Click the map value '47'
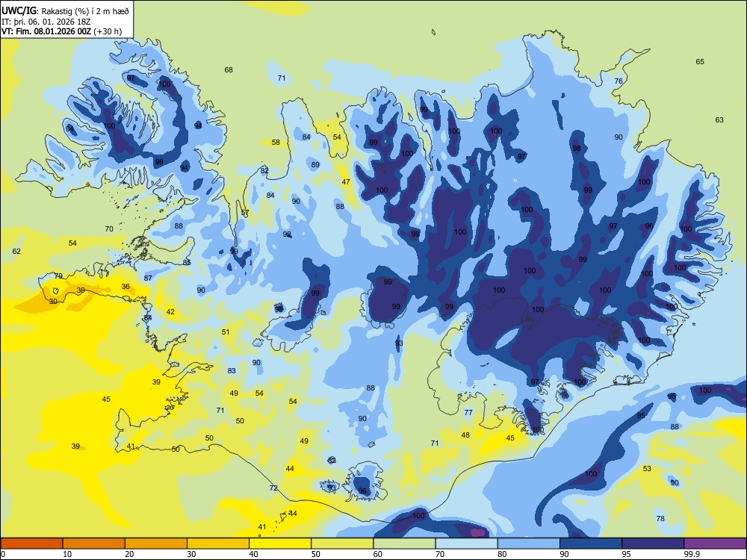The width and height of the screenshot is (747, 560). [x=346, y=182]
